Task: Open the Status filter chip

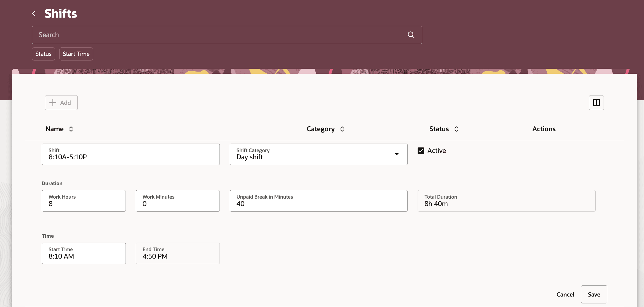Action: (x=43, y=54)
